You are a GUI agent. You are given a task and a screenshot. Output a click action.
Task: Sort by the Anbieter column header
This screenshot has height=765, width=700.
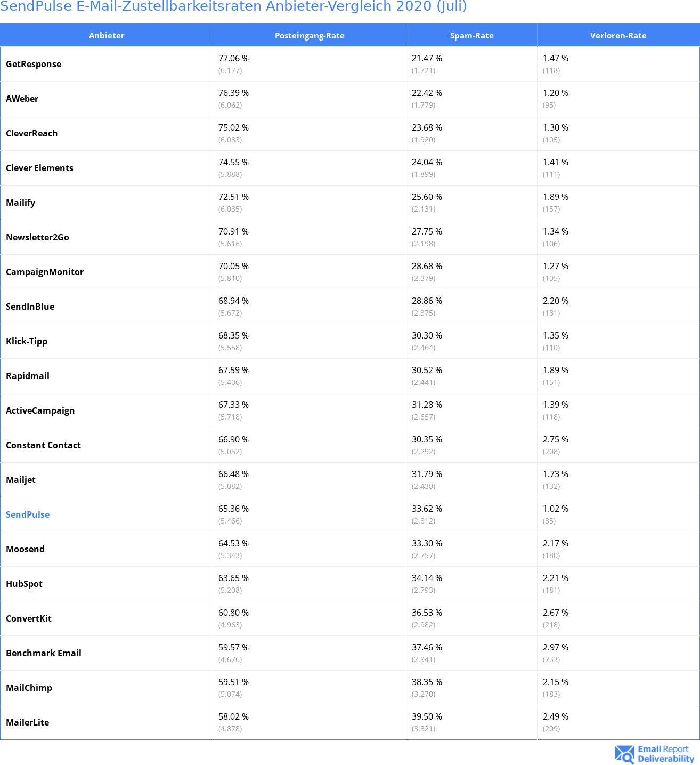tap(107, 36)
